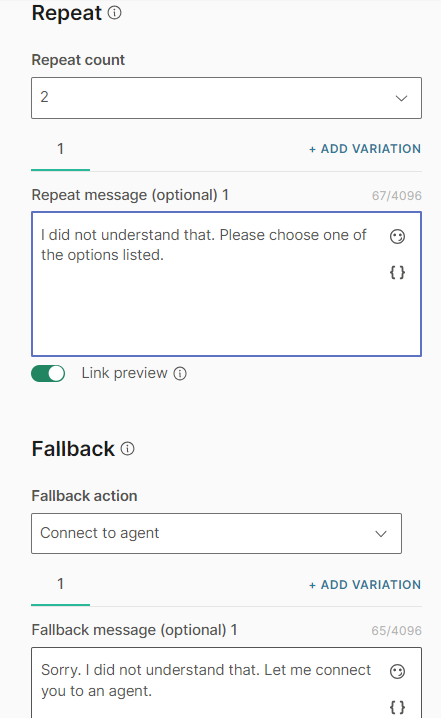
Task: Toggle off the Link preview switch
Action: pyautogui.click(x=48, y=374)
